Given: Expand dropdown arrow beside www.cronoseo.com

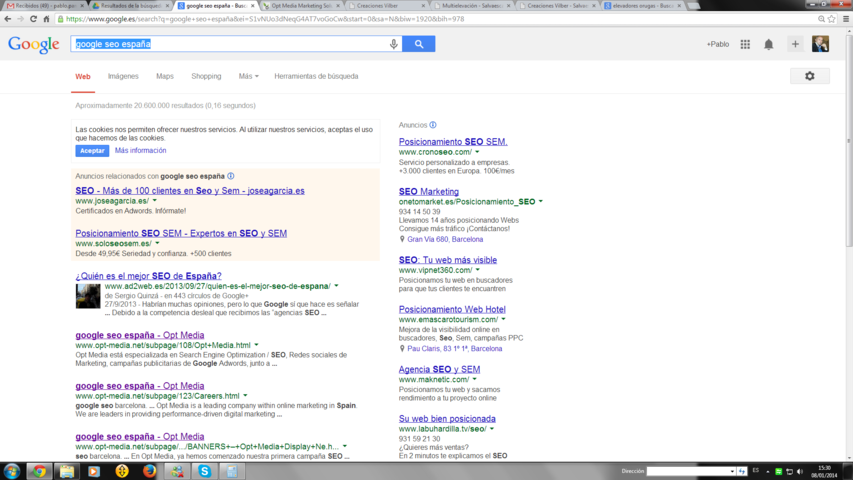Looking at the screenshot, I should point(477,152).
